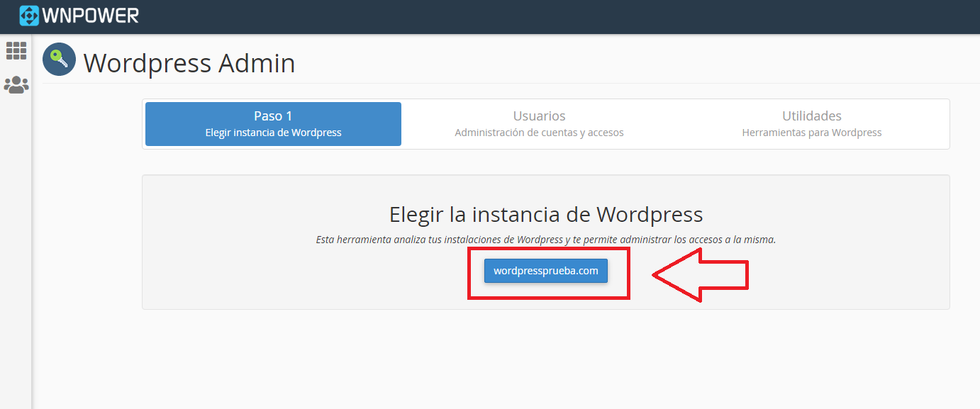Open the apps grid icon in sidebar
Screen dimensions: 980x409
pyautogui.click(x=16, y=50)
